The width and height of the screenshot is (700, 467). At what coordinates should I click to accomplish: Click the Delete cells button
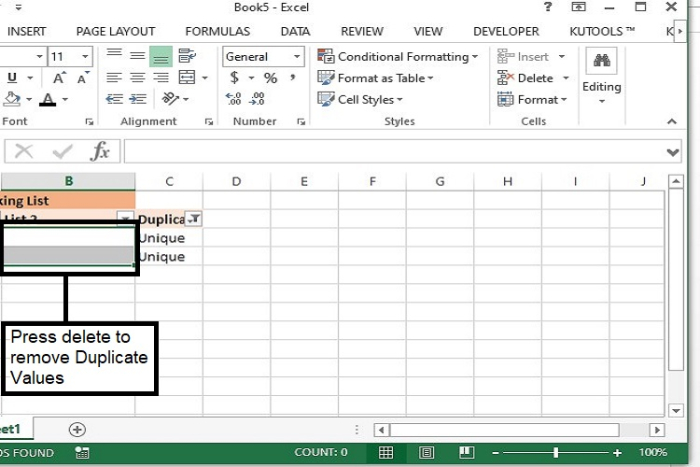point(525,78)
